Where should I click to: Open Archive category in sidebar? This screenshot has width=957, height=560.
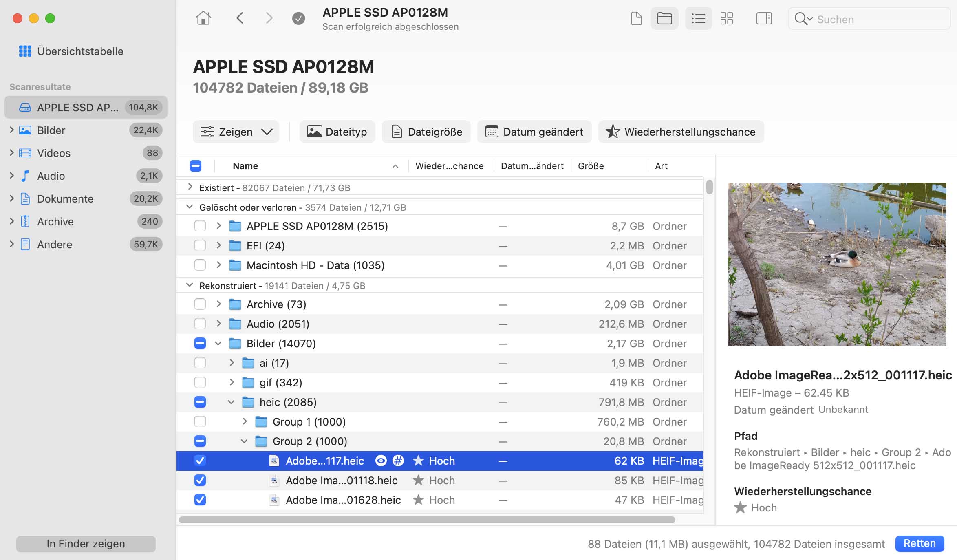86,221
